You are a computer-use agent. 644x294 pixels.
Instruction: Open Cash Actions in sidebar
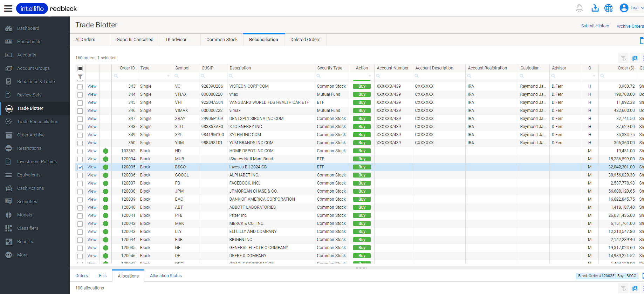30,188
